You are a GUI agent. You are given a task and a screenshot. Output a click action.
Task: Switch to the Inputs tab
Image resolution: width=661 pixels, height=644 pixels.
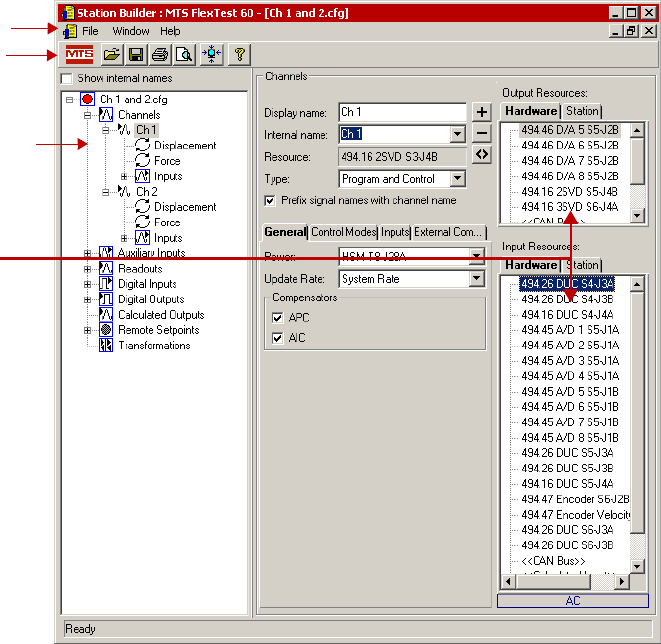click(395, 232)
